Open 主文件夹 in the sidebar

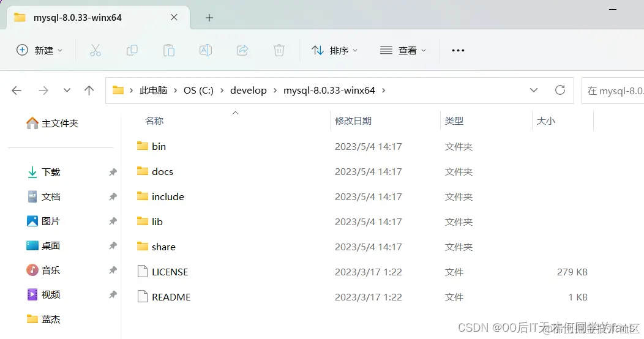point(52,123)
